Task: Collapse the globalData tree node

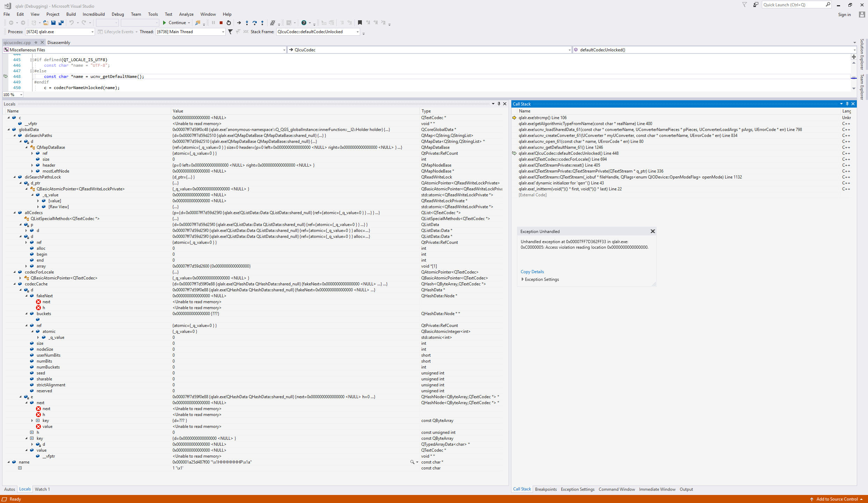Action: pyautogui.click(x=9, y=130)
